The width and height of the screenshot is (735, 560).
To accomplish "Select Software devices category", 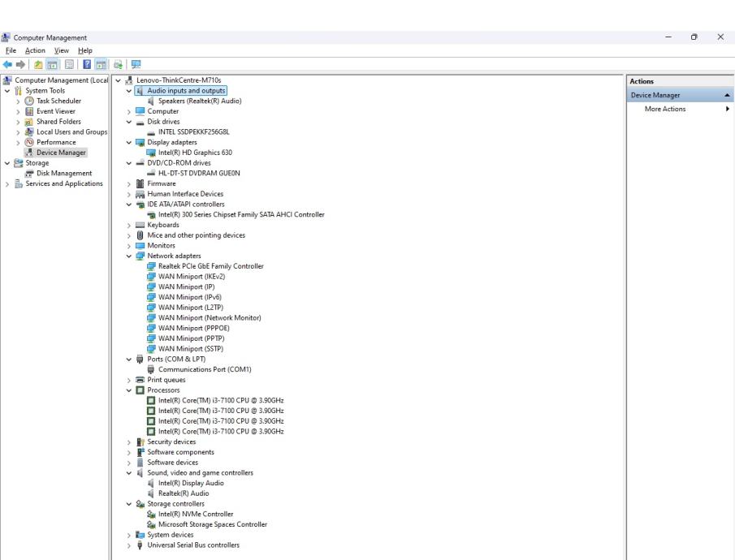I will pyautogui.click(x=172, y=463).
